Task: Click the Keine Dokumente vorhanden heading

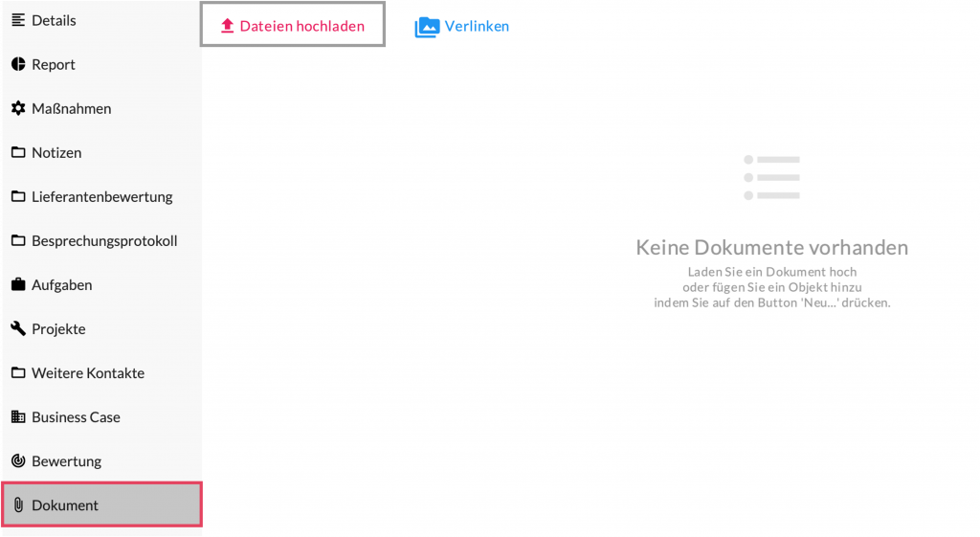Action: click(771, 248)
